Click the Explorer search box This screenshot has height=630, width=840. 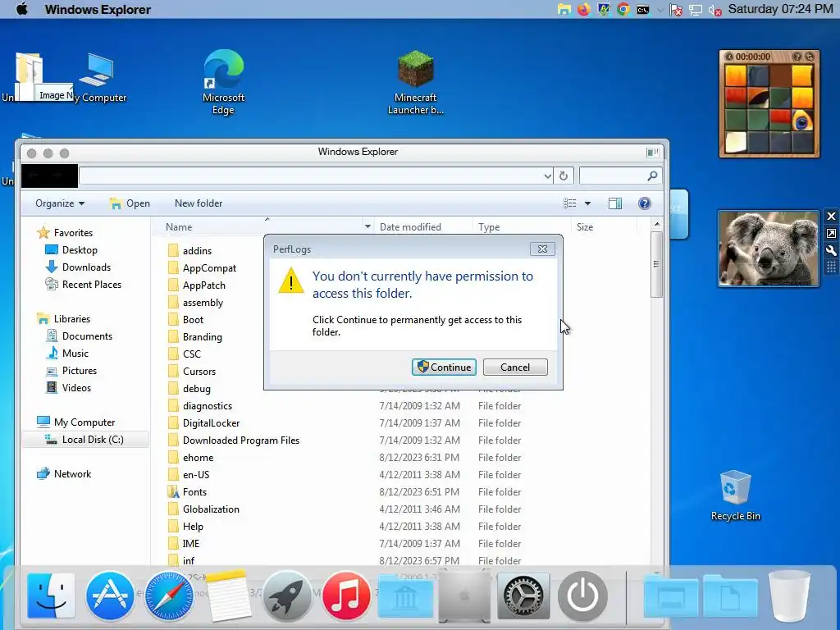pyautogui.click(x=620, y=176)
